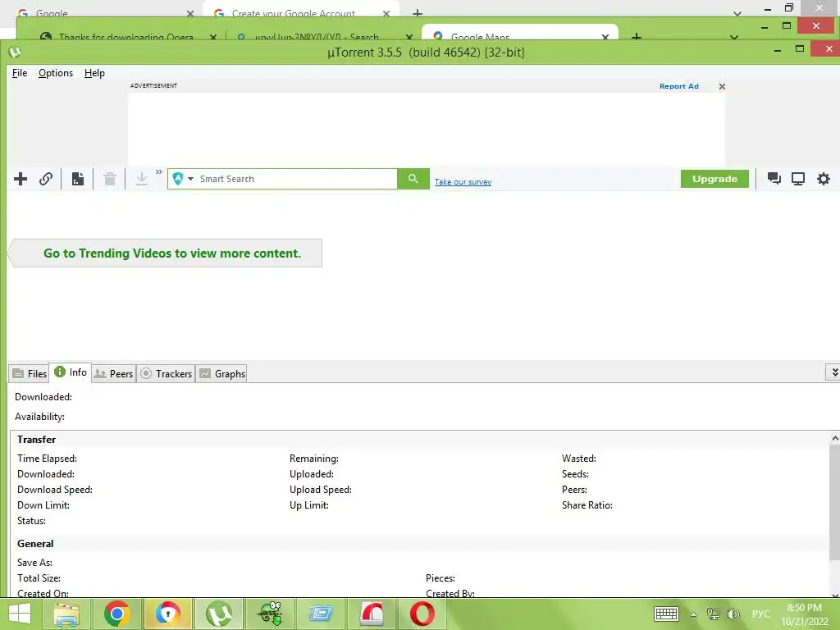Click the General section header
The height and width of the screenshot is (630, 840).
click(x=35, y=543)
